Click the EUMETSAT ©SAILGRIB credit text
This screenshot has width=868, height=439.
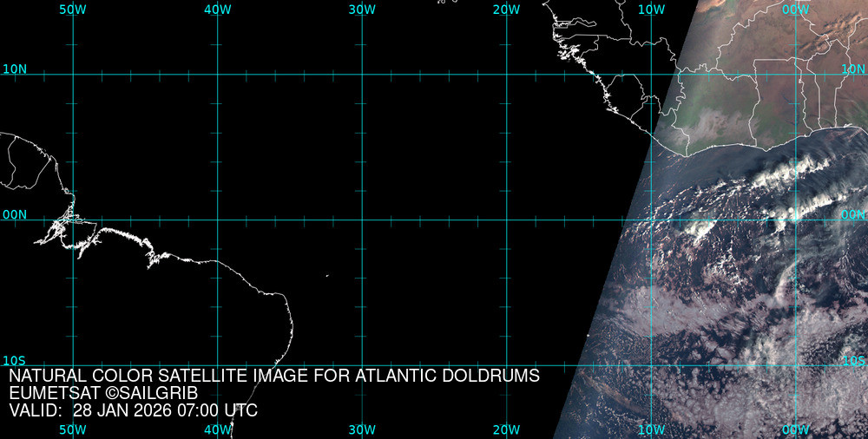[109, 393]
